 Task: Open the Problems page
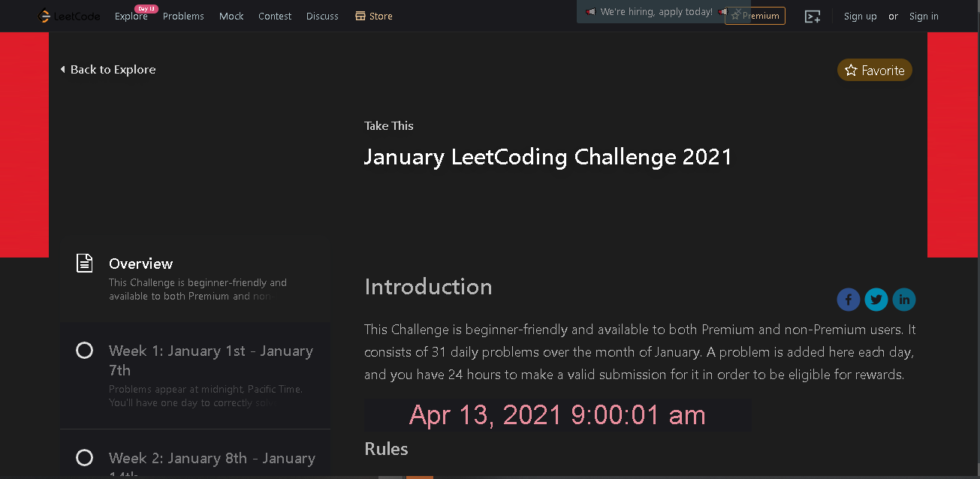[x=183, y=17]
